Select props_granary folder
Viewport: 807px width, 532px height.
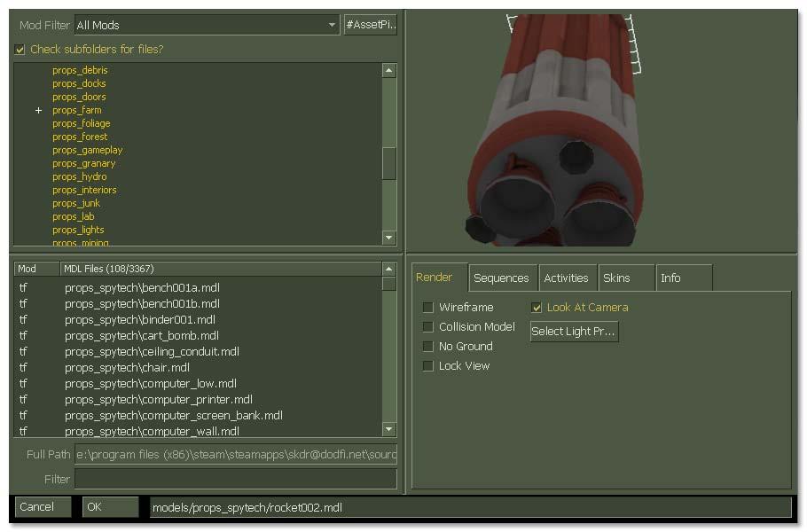(x=84, y=164)
